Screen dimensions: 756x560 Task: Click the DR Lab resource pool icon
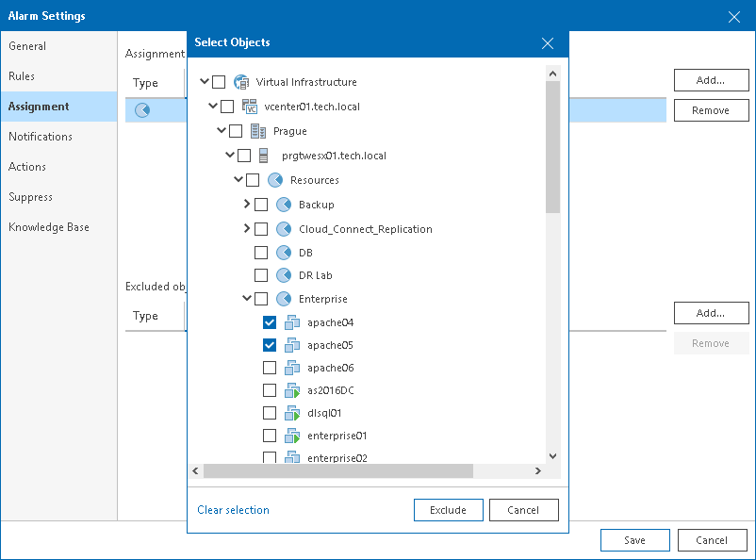284,275
